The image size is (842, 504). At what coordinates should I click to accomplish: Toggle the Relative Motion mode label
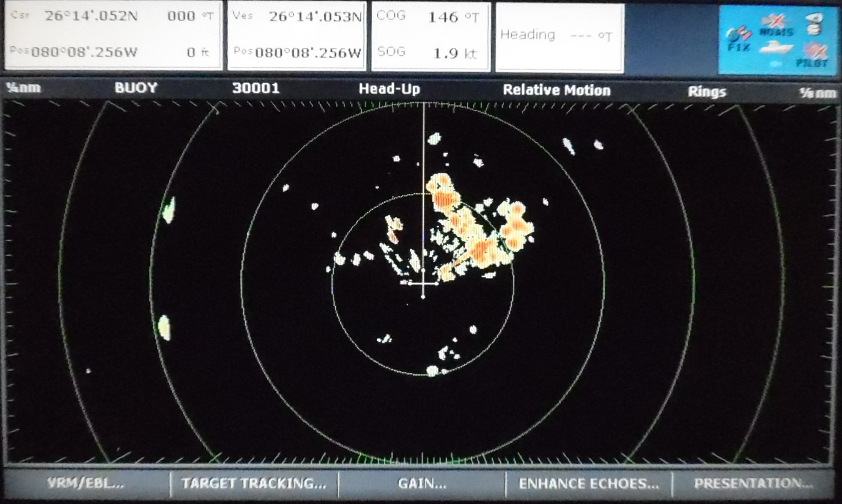tap(556, 90)
